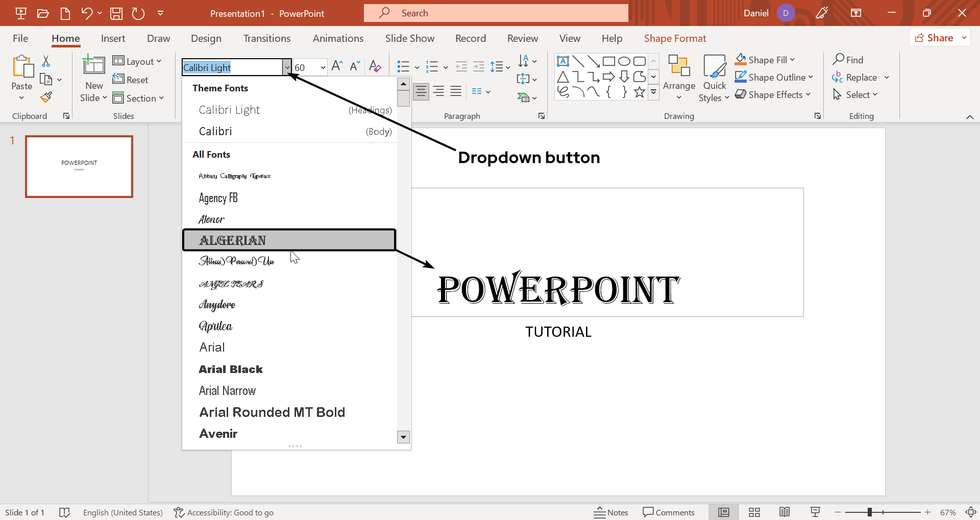
Task: Toggle the bulleted list
Action: (x=404, y=66)
